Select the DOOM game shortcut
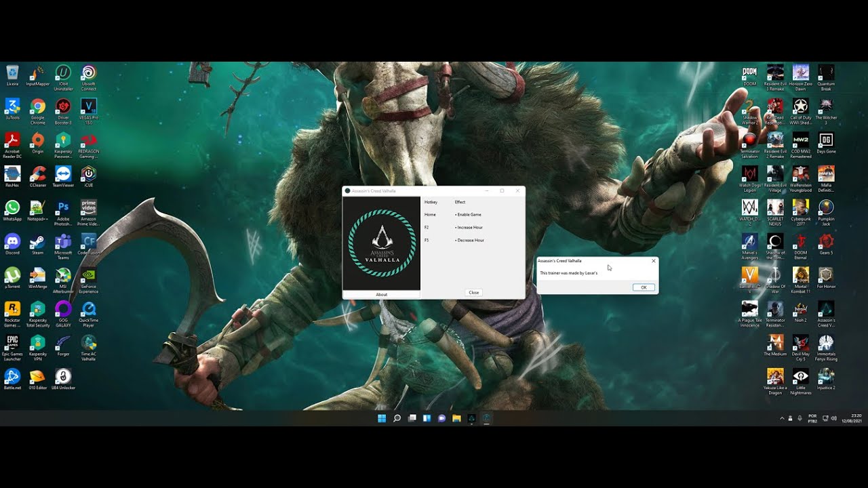 (749, 76)
